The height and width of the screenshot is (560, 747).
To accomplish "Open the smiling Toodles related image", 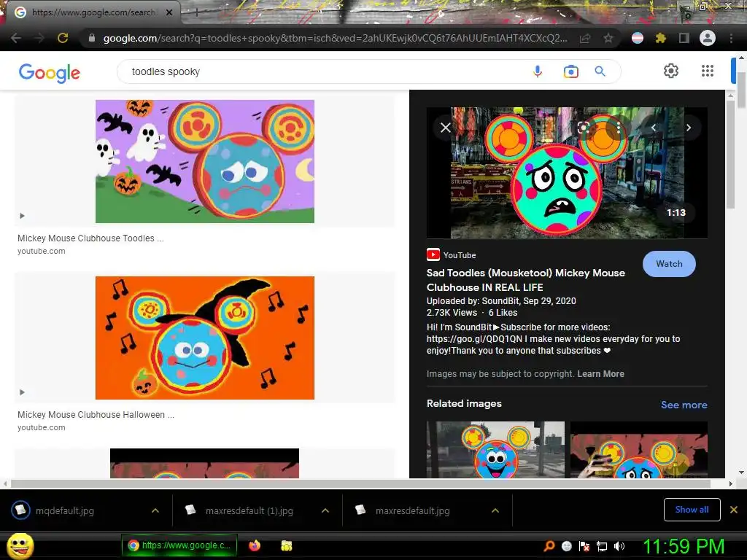I will (495, 449).
